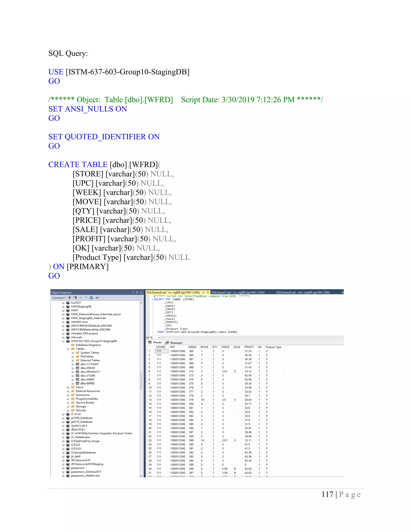Expand the JBasicSQL1 database node

coord(63,429)
